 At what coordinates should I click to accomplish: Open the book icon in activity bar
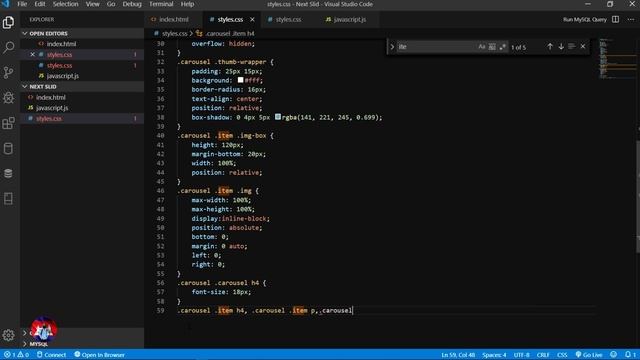(x=9, y=199)
